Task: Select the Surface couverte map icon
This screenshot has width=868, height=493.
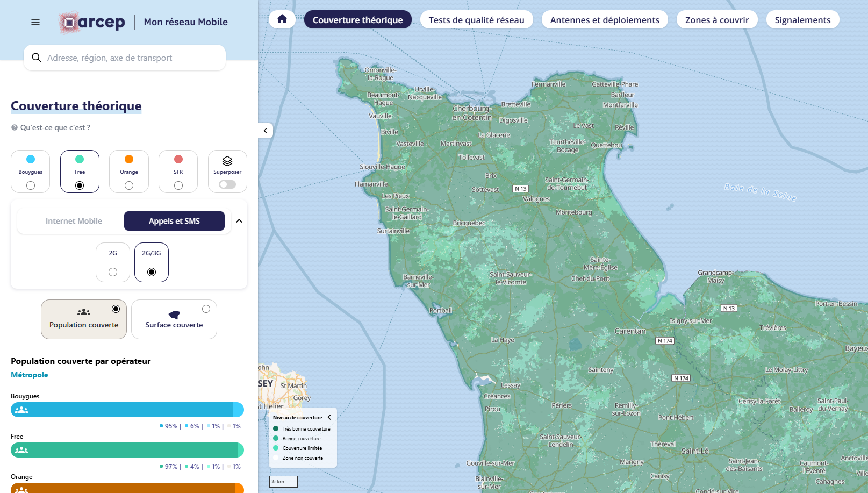Action: (x=174, y=315)
